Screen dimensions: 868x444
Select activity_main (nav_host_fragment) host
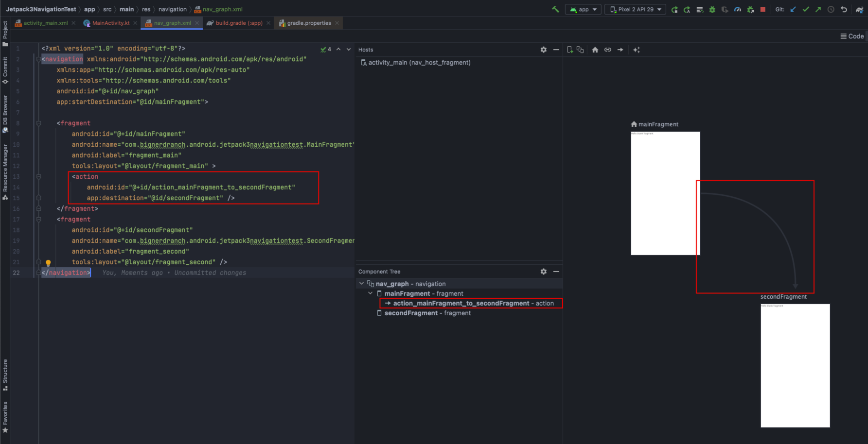point(416,63)
